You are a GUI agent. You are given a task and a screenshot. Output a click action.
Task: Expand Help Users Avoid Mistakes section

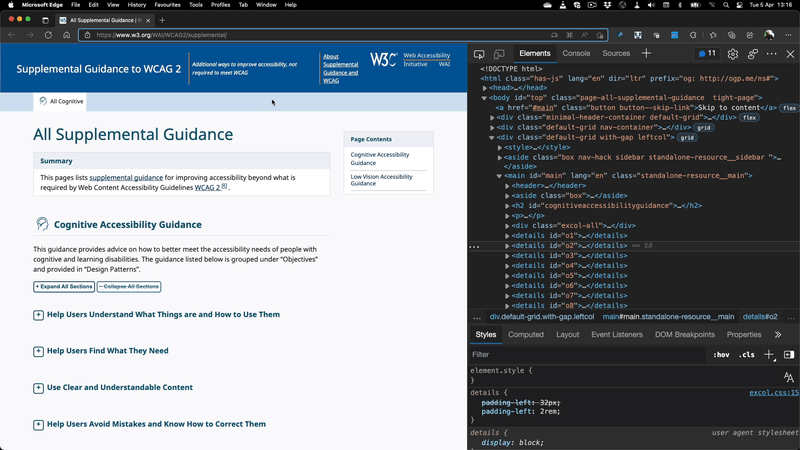(x=38, y=425)
